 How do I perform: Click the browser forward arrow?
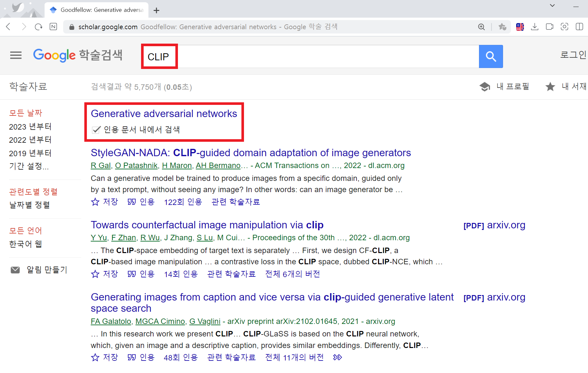click(x=24, y=27)
